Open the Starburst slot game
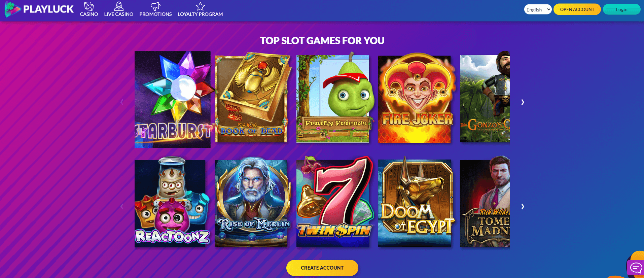The height and width of the screenshot is (278, 644). (173, 100)
